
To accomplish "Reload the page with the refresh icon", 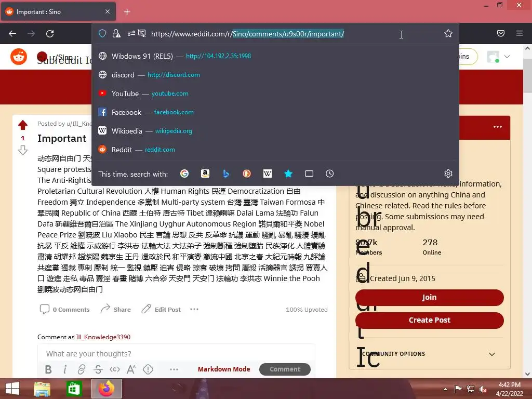I will pyautogui.click(x=50, y=34).
